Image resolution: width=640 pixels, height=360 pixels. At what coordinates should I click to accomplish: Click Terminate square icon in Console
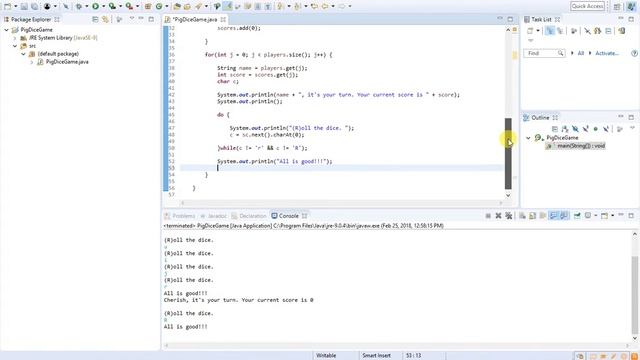[x=488, y=216]
